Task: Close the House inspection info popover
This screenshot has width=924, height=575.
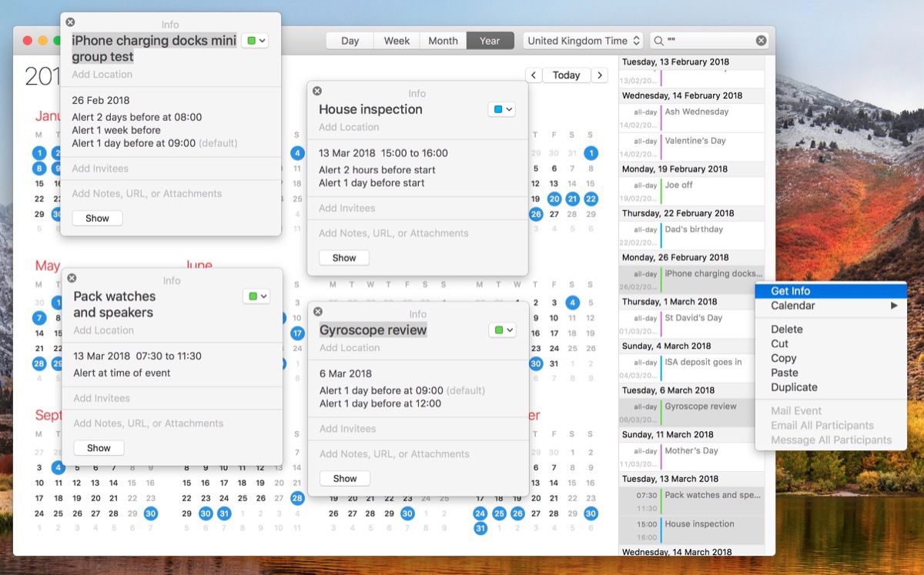Action: 316,89
